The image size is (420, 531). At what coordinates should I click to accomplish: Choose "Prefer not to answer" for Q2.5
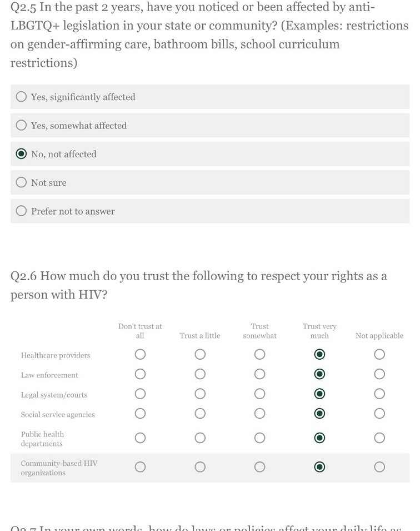[x=21, y=211]
